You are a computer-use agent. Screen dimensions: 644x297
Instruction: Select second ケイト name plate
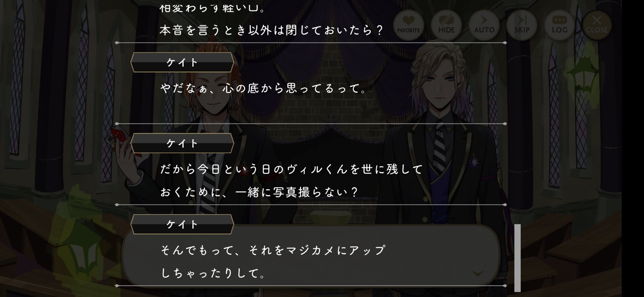tap(182, 143)
